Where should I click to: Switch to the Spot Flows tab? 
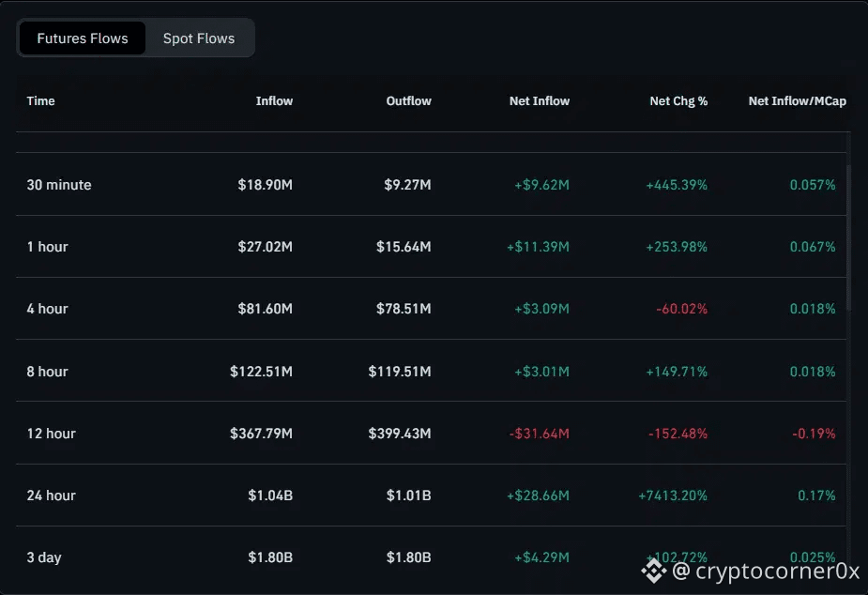tap(199, 38)
